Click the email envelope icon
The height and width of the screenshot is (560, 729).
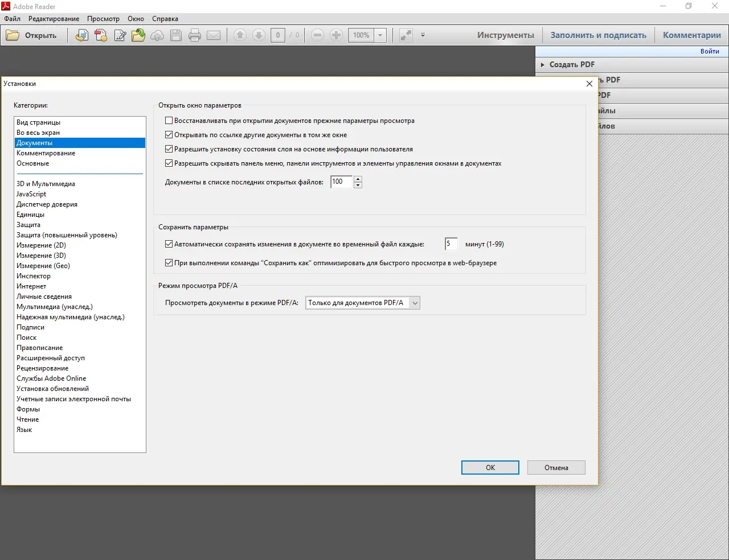coord(214,35)
